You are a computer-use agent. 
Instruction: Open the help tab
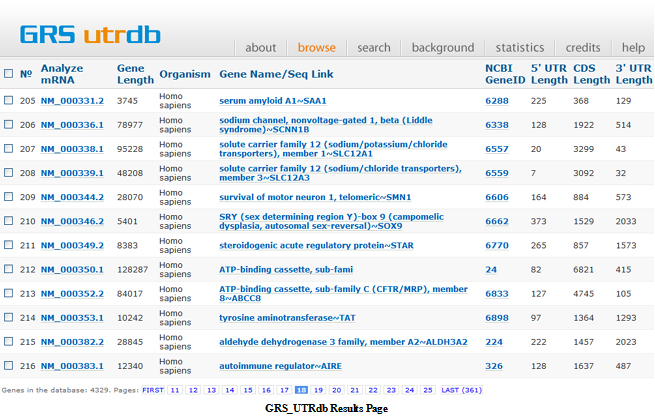pos(633,47)
